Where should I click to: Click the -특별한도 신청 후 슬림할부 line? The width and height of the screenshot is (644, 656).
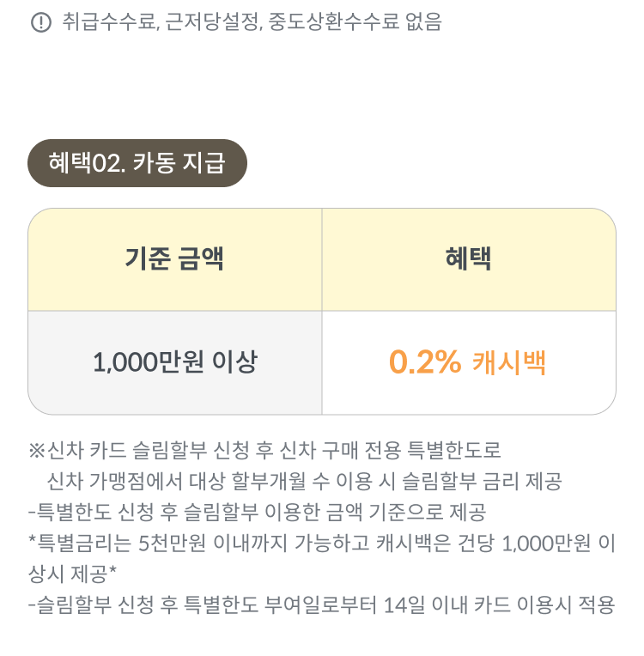[x=257, y=513]
